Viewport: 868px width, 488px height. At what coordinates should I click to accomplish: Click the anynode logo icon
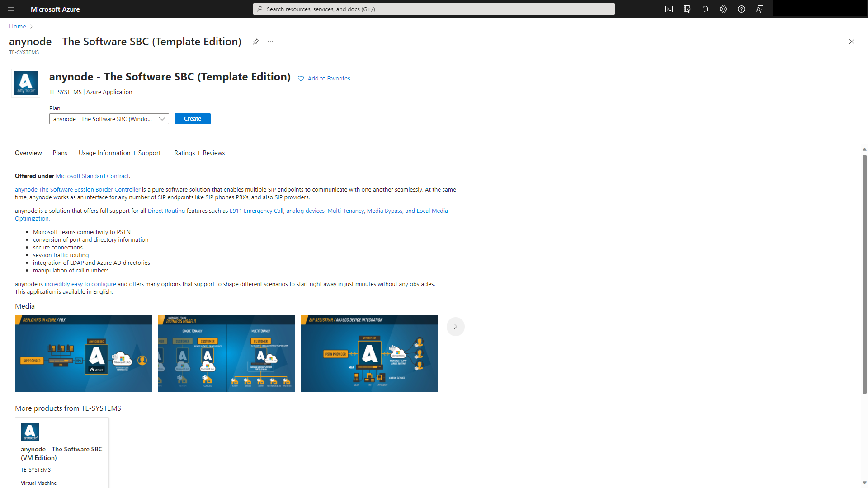pos(26,83)
